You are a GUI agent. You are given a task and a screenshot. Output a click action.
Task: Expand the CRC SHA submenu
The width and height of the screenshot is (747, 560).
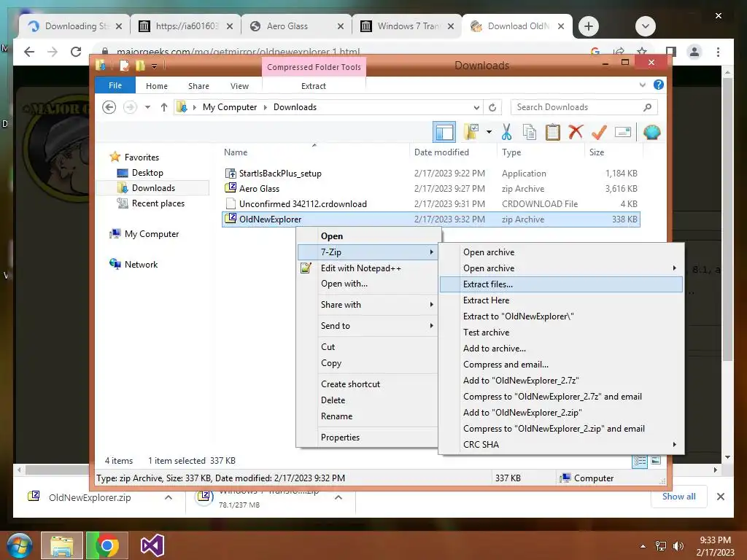click(561, 444)
